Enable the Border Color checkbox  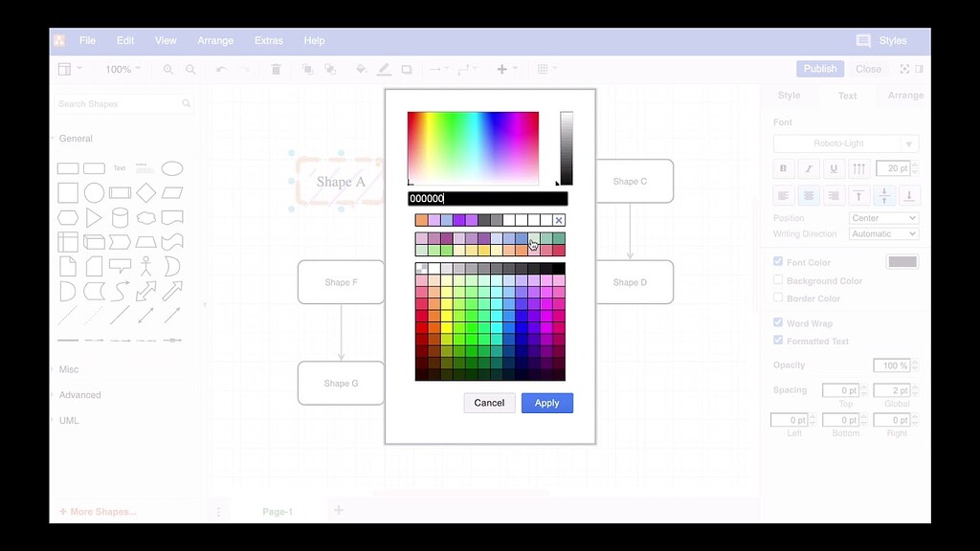[x=778, y=298]
